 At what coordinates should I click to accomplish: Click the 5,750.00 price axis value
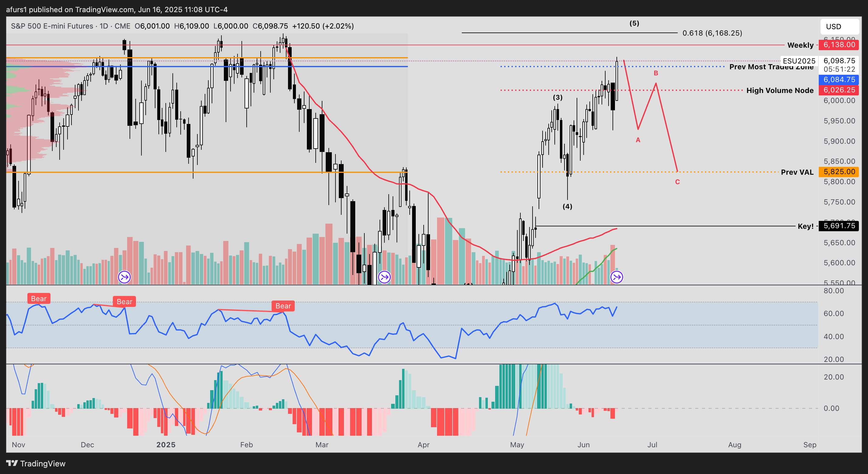(x=839, y=202)
